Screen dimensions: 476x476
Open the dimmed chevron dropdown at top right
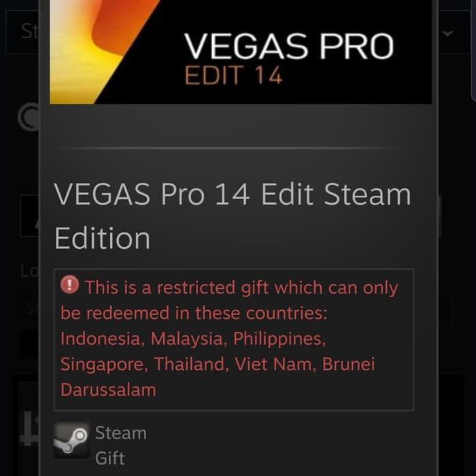point(447,33)
